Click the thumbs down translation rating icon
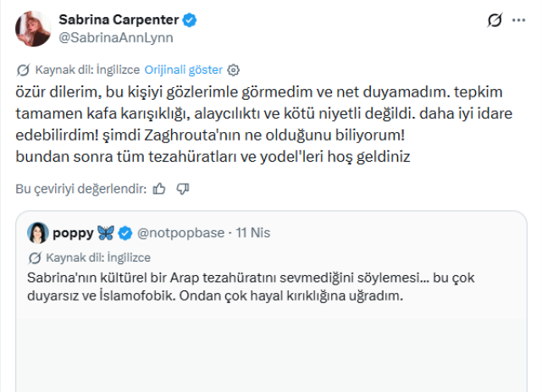 [x=181, y=189]
